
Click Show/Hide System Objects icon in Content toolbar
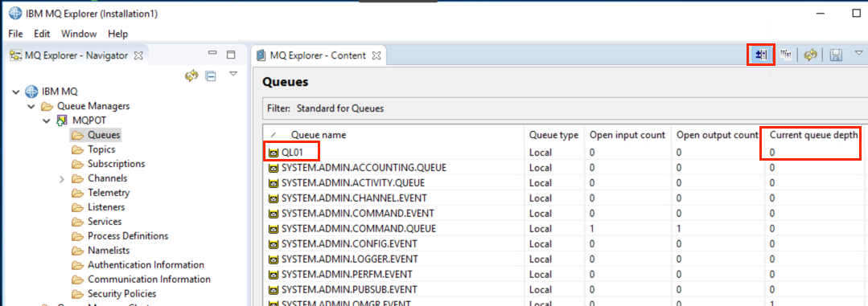pyautogui.click(x=761, y=55)
